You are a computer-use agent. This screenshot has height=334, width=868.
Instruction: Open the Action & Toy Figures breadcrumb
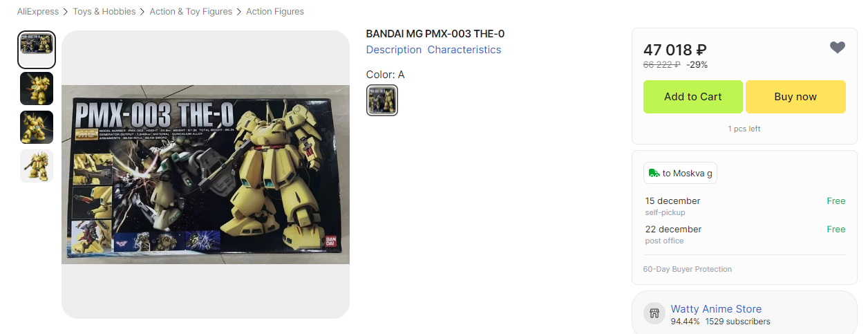(x=191, y=12)
